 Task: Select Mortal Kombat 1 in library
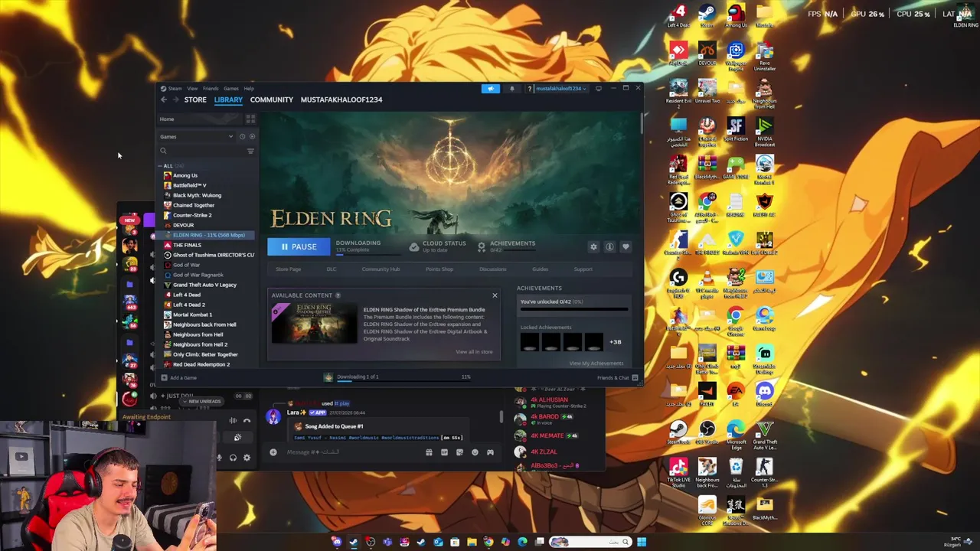[192, 315]
